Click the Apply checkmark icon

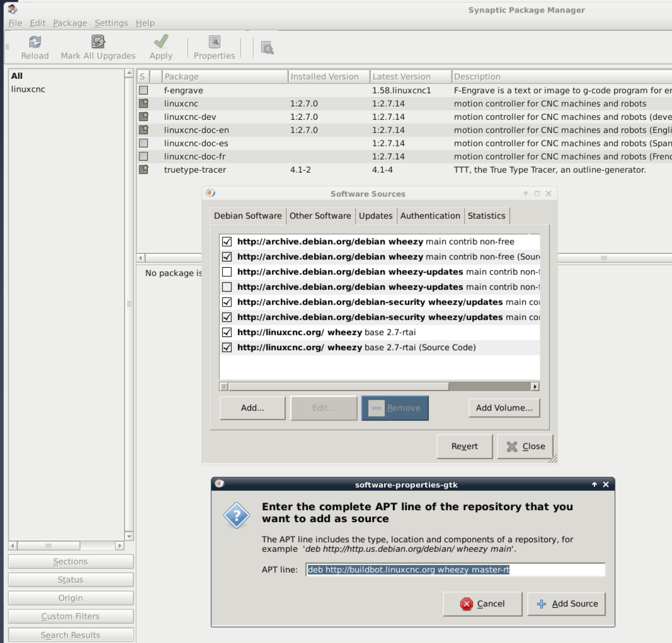point(161,41)
